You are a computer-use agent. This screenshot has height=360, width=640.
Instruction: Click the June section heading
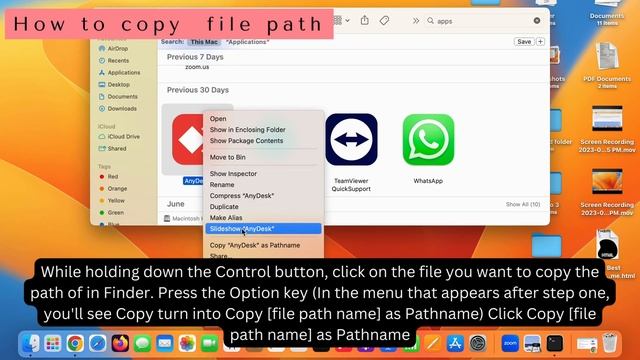coord(176,204)
